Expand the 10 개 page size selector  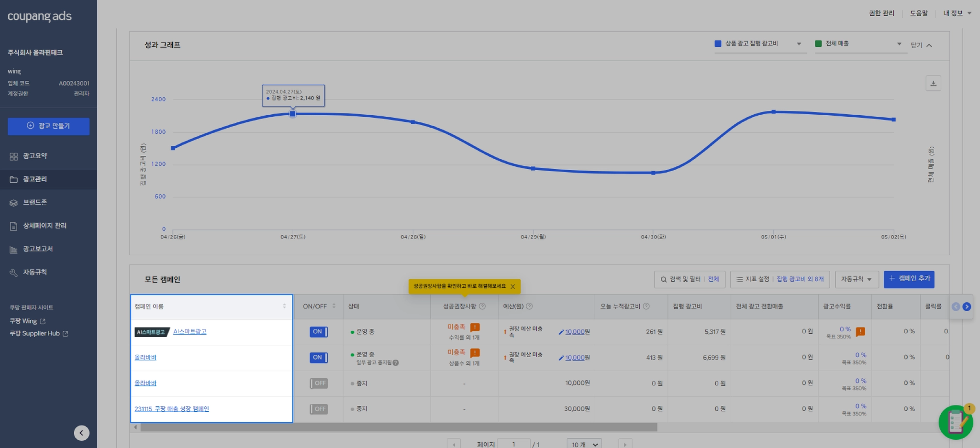[584, 444]
